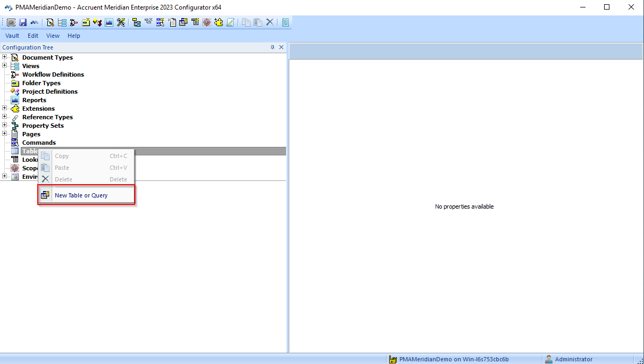Select Property Sets in the tree
Image resolution: width=644 pixels, height=364 pixels.
(x=43, y=126)
